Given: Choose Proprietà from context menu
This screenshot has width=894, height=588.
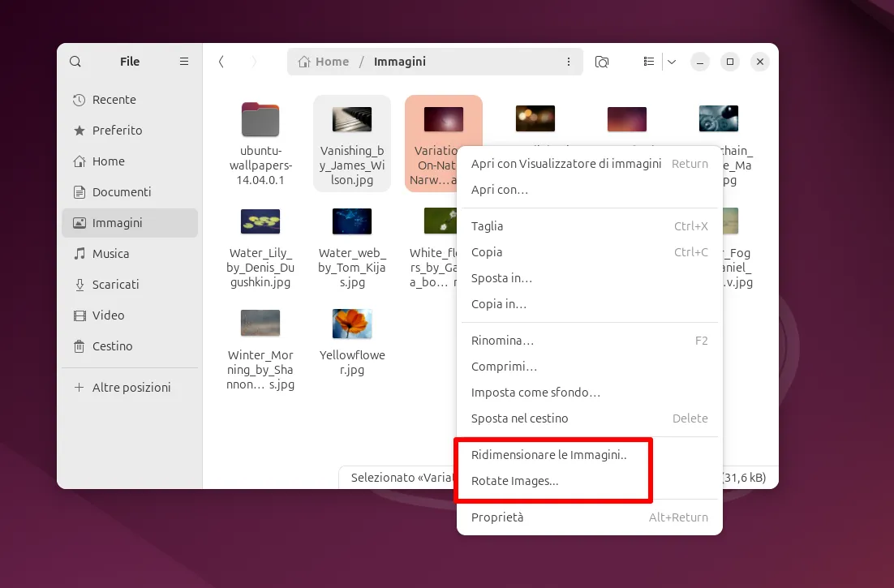Looking at the screenshot, I should click(590, 517).
